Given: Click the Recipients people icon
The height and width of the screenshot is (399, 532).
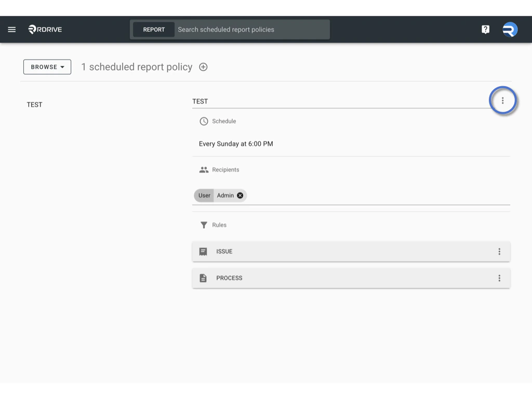Looking at the screenshot, I should tap(203, 169).
